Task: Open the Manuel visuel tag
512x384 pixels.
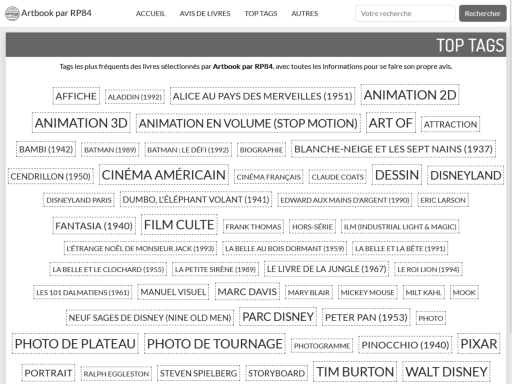Action: pyautogui.click(x=173, y=292)
